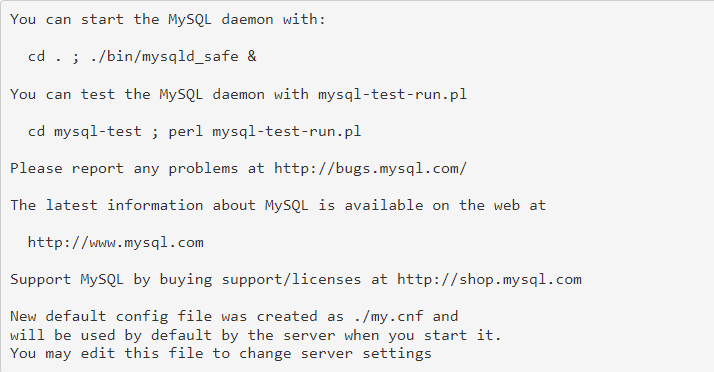Click the word 'Support' before MySQL
The height and width of the screenshot is (372, 714).
41,279
